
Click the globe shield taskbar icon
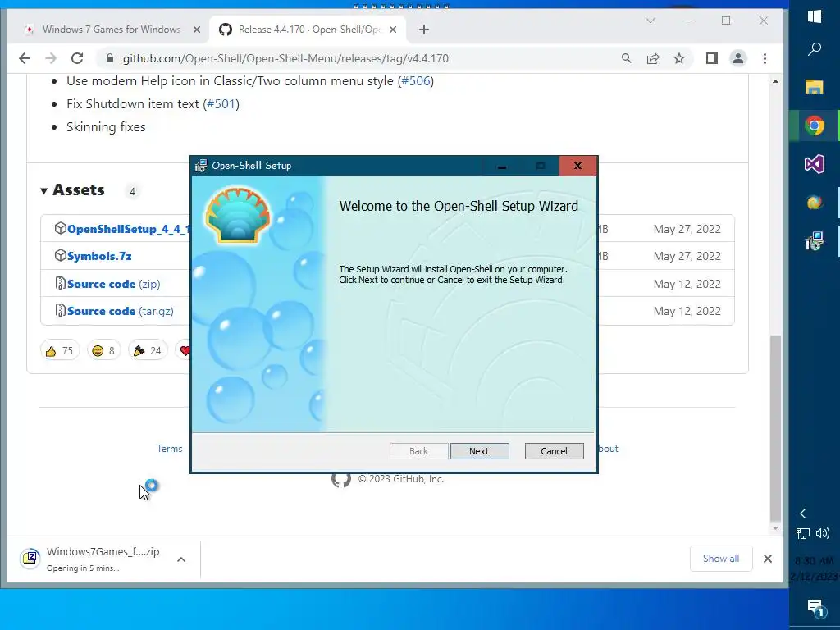pyautogui.click(x=815, y=203)
